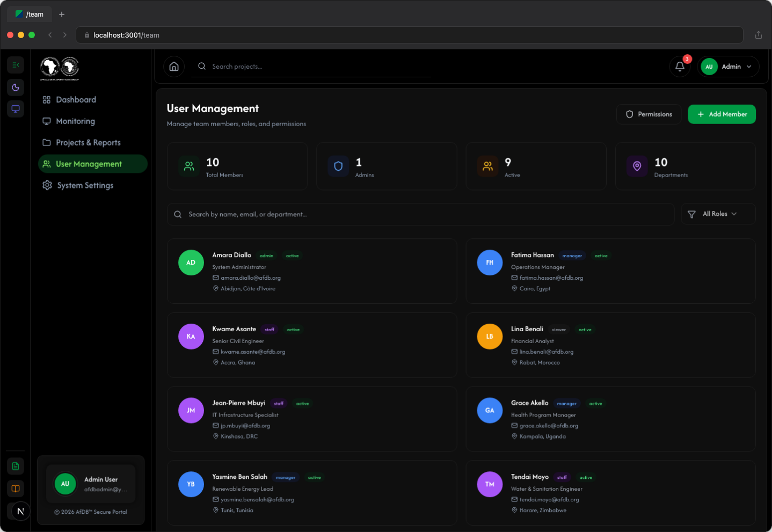
Task: Click Jean-Pierre Mbuyi's JM avatar
Action: [191, 411]
